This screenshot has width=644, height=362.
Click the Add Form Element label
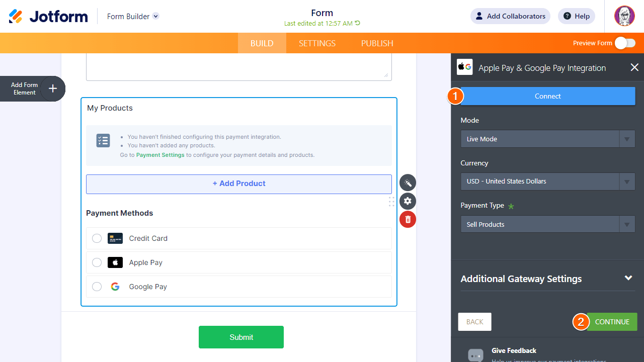point(25,89)
